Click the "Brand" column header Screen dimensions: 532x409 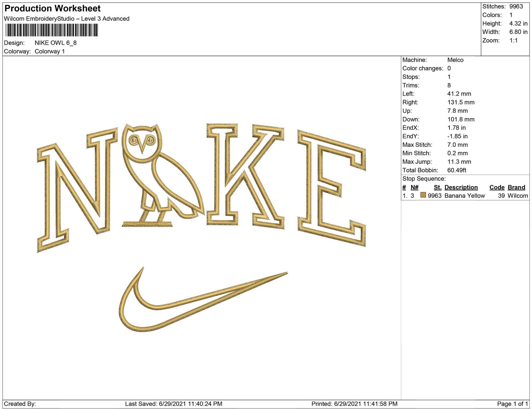[517, 187]
